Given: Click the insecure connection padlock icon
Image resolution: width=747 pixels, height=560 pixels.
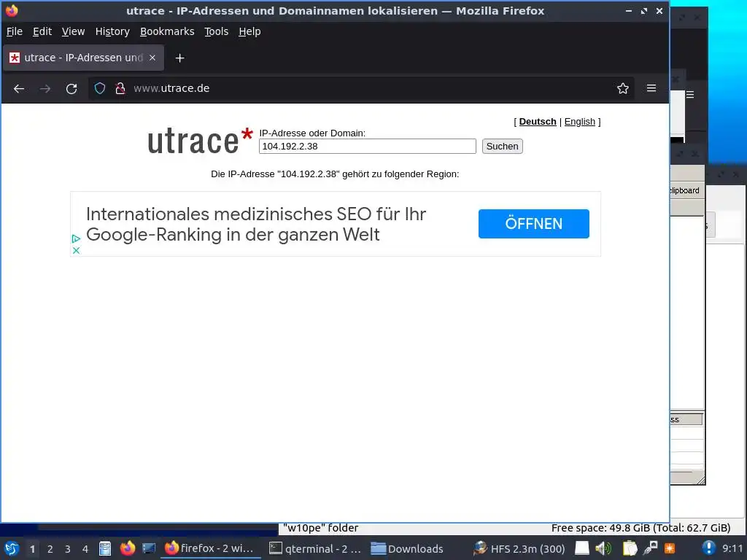Looking at the screenshot, I should coord(120,88).
